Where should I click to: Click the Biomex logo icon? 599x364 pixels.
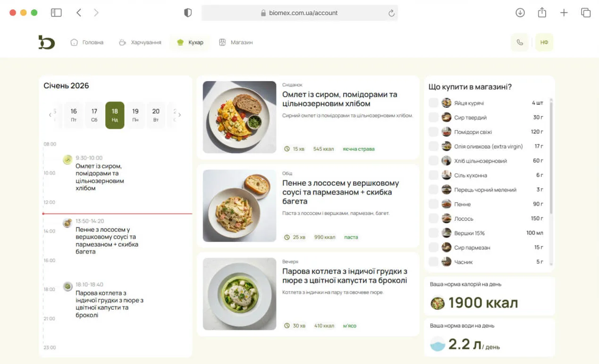click(x=47, y=42)
